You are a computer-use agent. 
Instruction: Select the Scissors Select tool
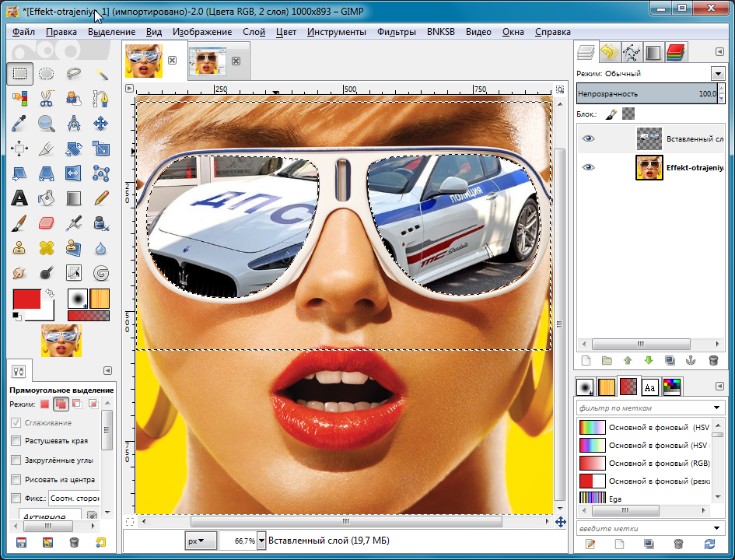47,99
